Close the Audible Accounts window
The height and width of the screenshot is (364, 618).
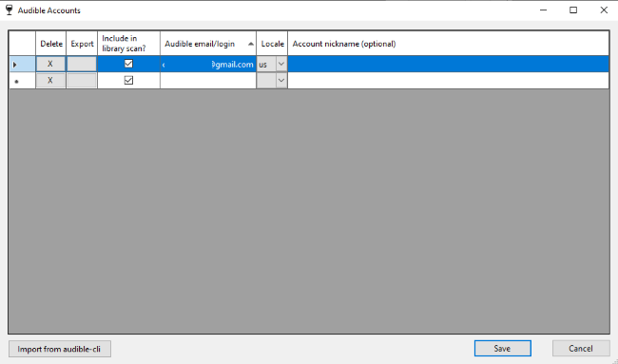tap(604, 10)
